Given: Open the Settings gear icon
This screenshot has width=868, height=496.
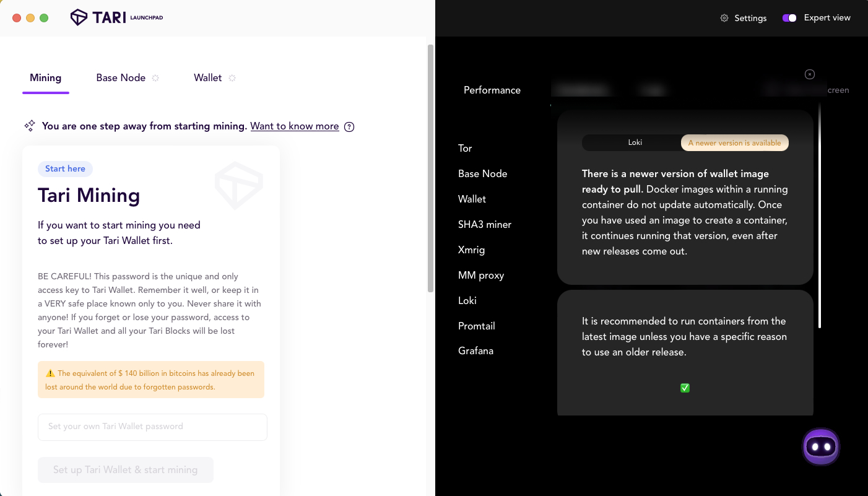Looking at the screenshot, I should point(724,18).
